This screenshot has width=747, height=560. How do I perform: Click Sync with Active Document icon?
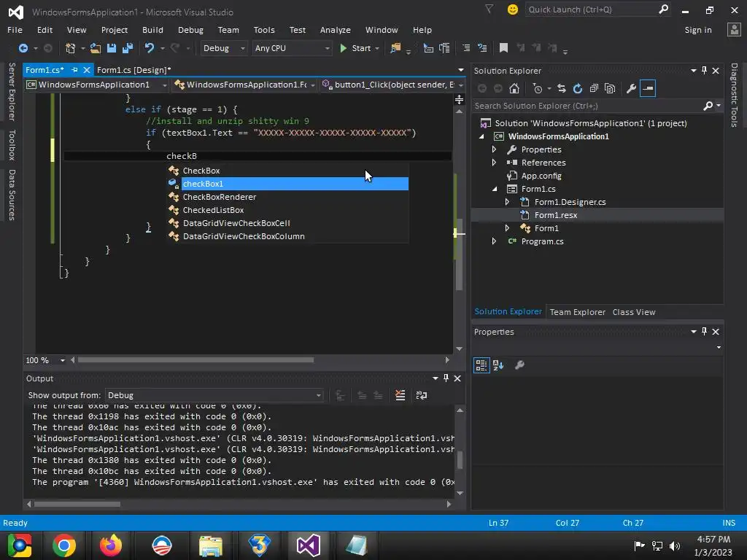[562, 88]
